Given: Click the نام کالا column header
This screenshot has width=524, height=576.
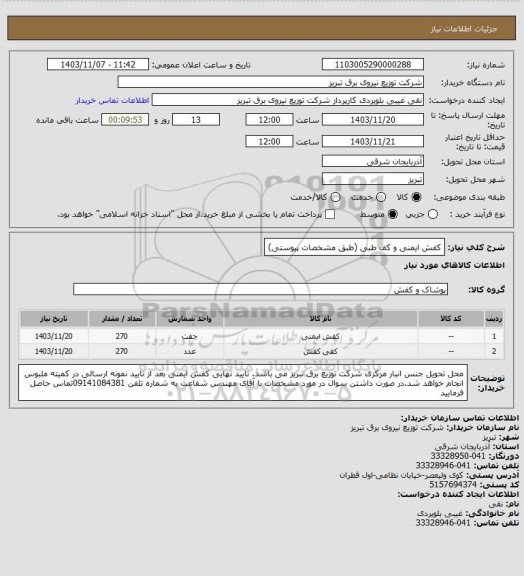Looking at the screenshot, I should click(x=320, y=318).
